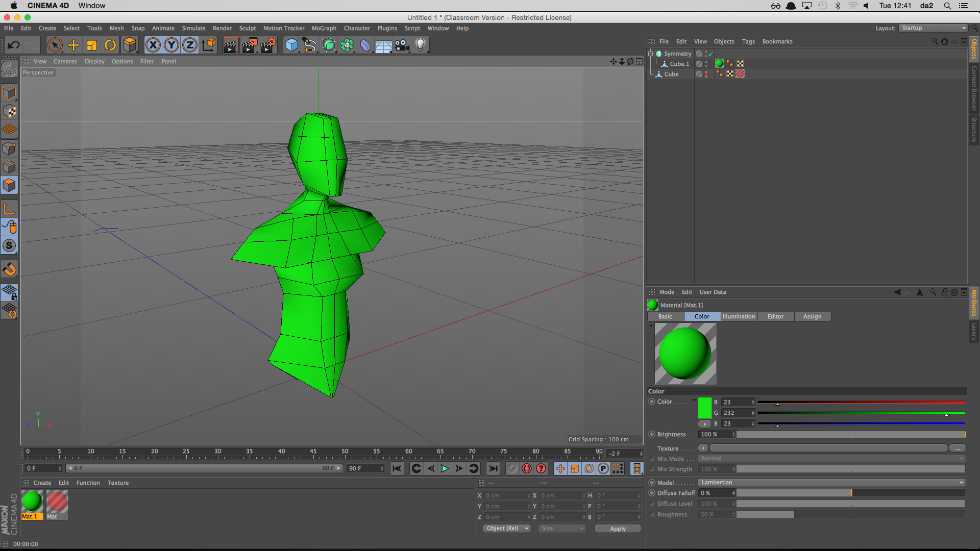Add a Cube primitive object
The width and height of the screenshot is (980, 551).
(x=291, y=45)
